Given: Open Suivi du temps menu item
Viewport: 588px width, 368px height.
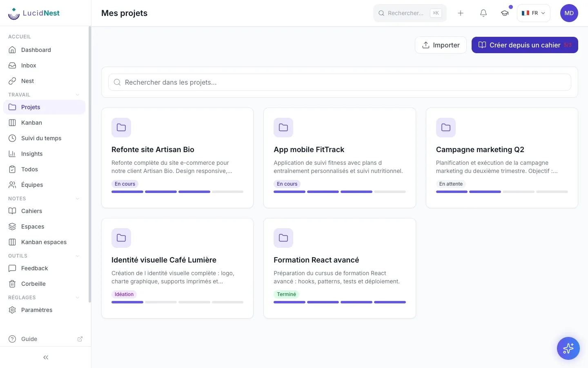Looking at the screenshot, I should point(44,138).
